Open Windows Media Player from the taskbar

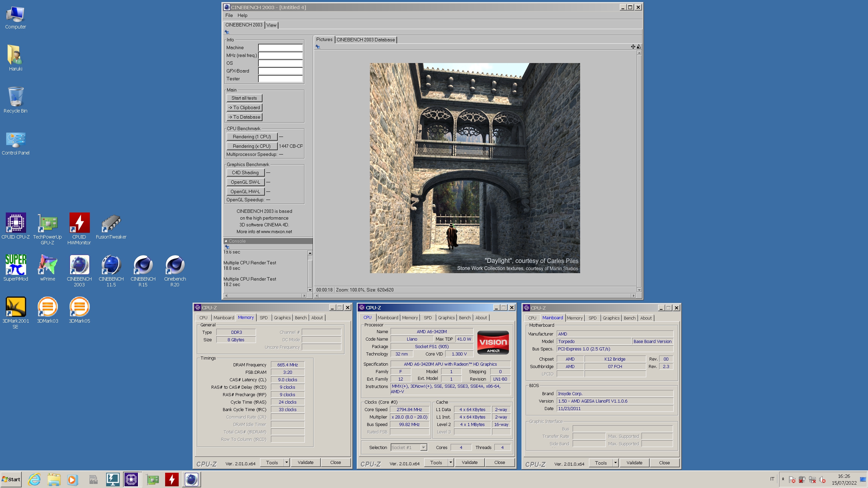[72, 480]
